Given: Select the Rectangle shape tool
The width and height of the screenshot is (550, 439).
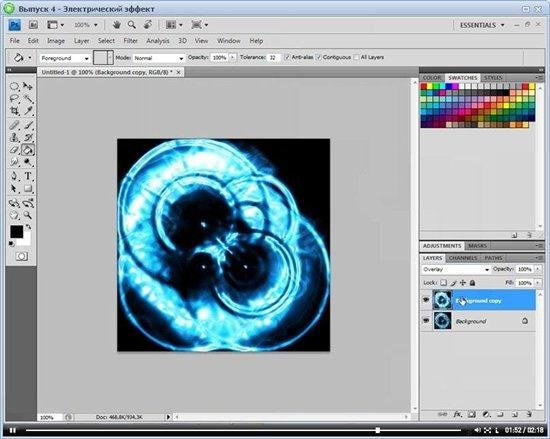Looking at the screenshot, I should click(28, 189).
